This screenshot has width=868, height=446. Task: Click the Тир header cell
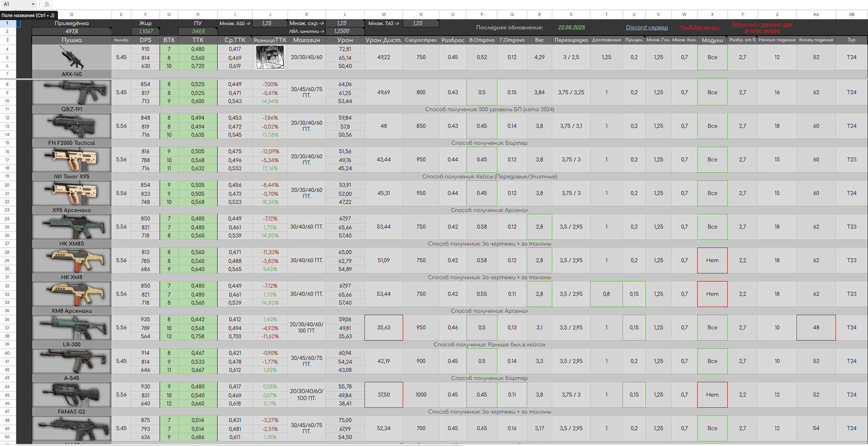pyautogui.click(x=851, y=40)
